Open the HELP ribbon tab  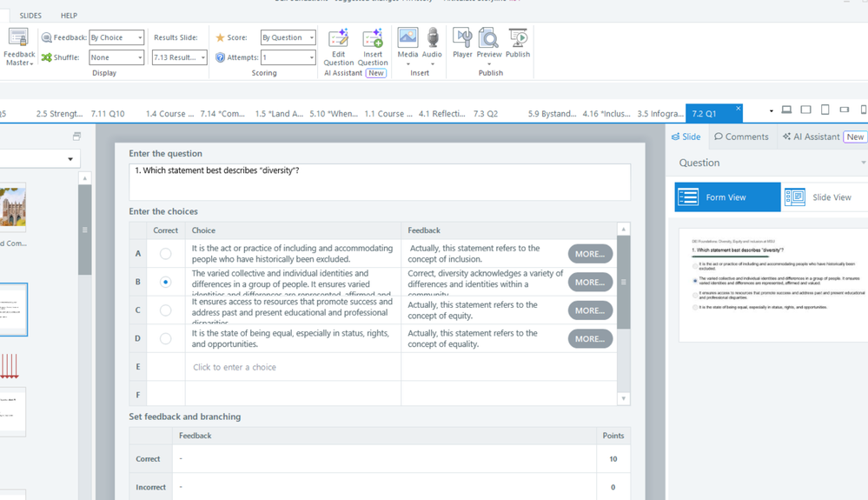(69, 16)
